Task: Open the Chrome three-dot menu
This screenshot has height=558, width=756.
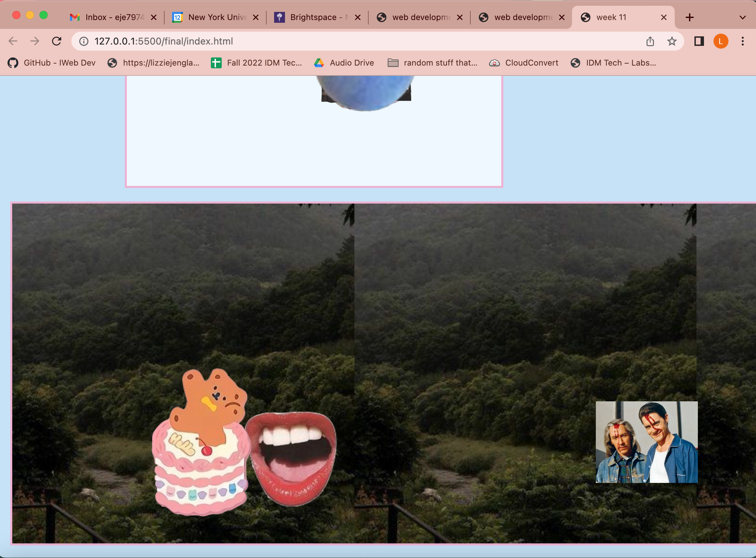Action: coord(742,41)
